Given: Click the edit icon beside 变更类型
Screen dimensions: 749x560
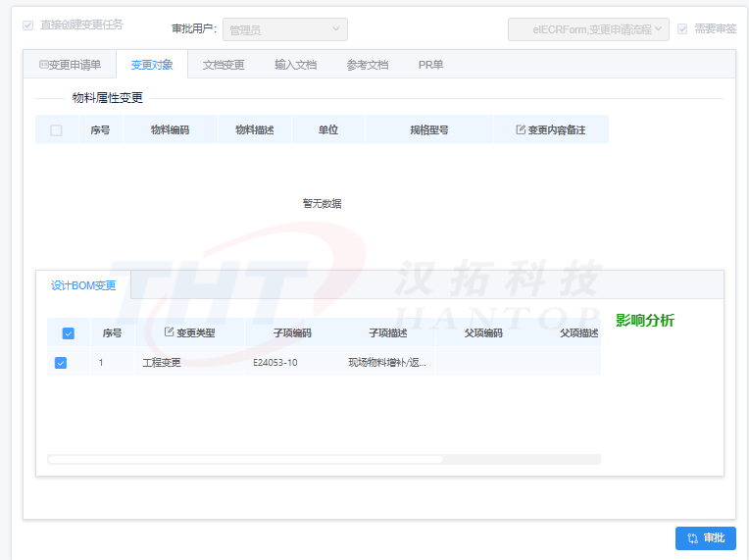Looking at the screenshot, I should point(170,332).
